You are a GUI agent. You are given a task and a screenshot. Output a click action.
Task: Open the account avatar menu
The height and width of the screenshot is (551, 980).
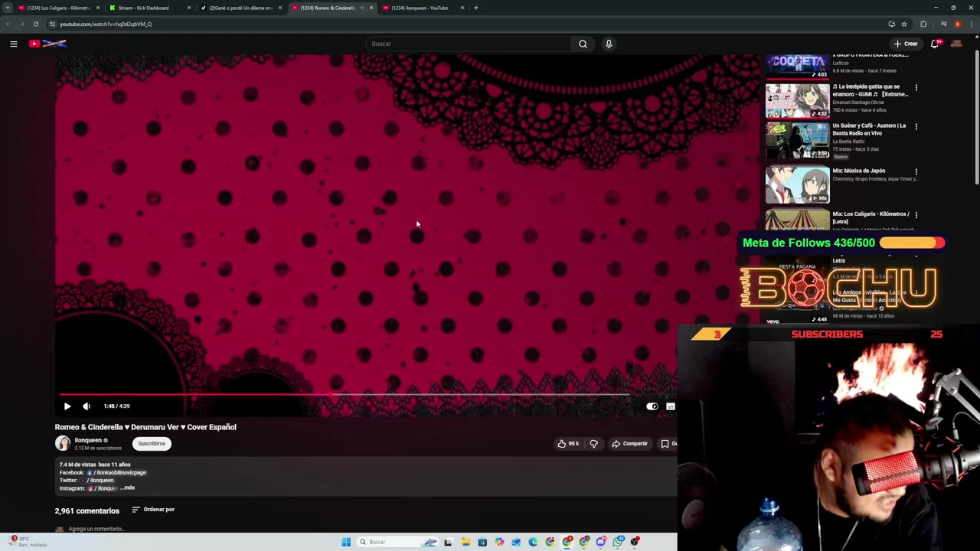tap(956, 44)
